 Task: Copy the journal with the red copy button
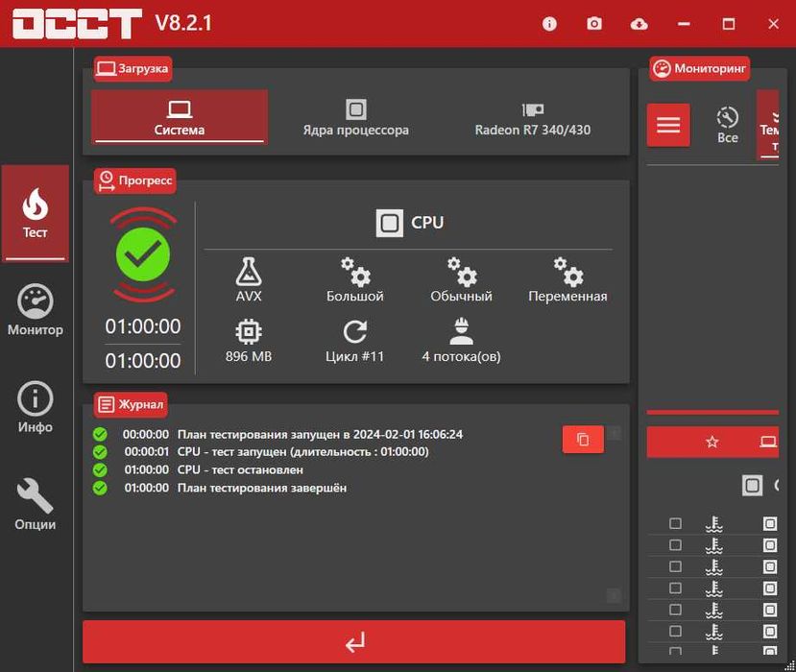[x=583, y=439]
